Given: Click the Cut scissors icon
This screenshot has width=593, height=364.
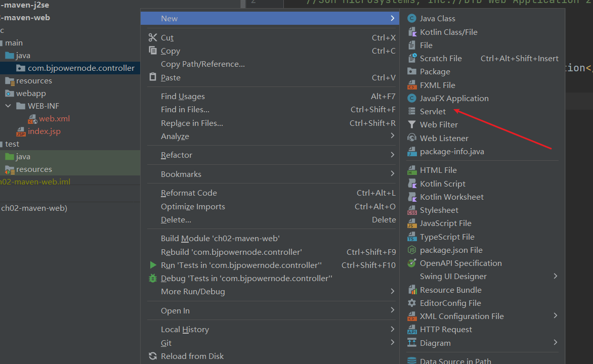Looking at the screenshot, I should click(153, 37).
